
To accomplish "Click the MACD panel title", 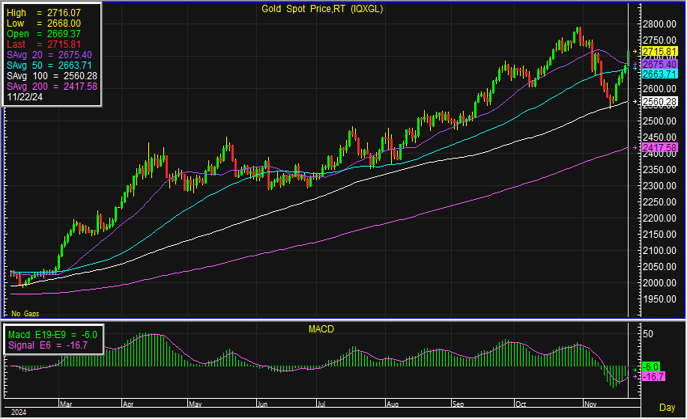I will pos(320,328).
